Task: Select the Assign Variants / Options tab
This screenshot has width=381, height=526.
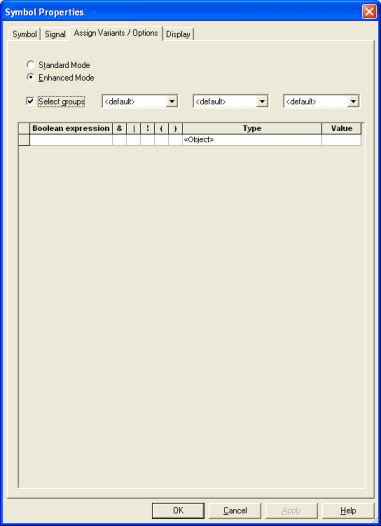Action: click(x=116, y=33)
